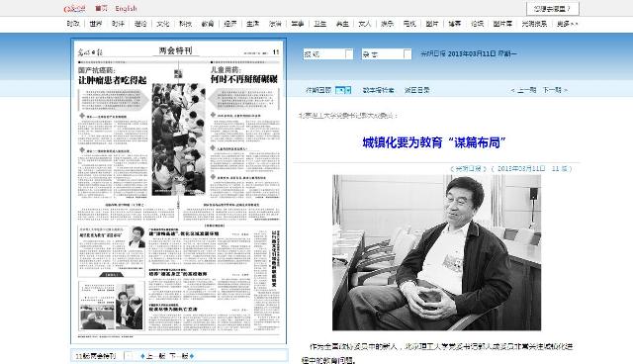
Task: Click the right diamond arrow for next page
Action: point(192,356)
